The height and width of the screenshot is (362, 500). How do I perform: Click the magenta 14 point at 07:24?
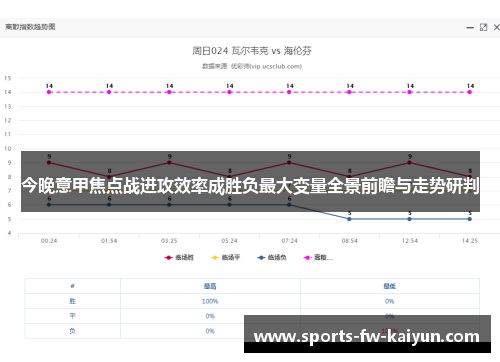289,92
